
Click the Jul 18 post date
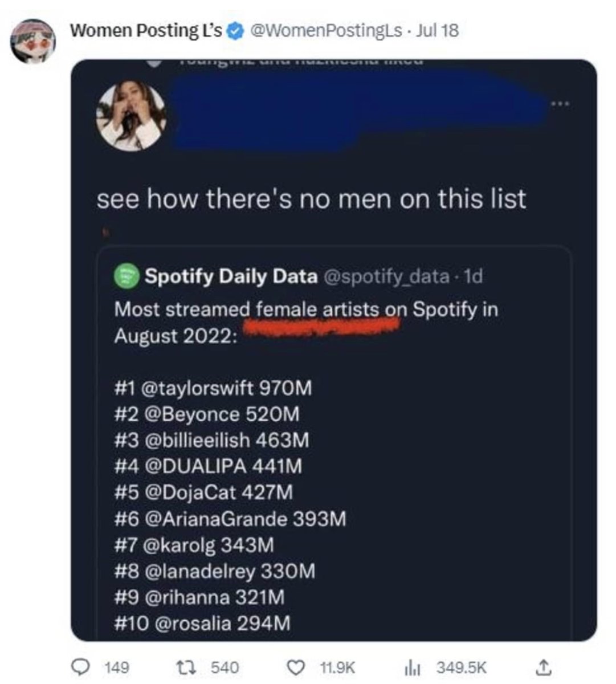pyautogui.click(x=437, y=31)
